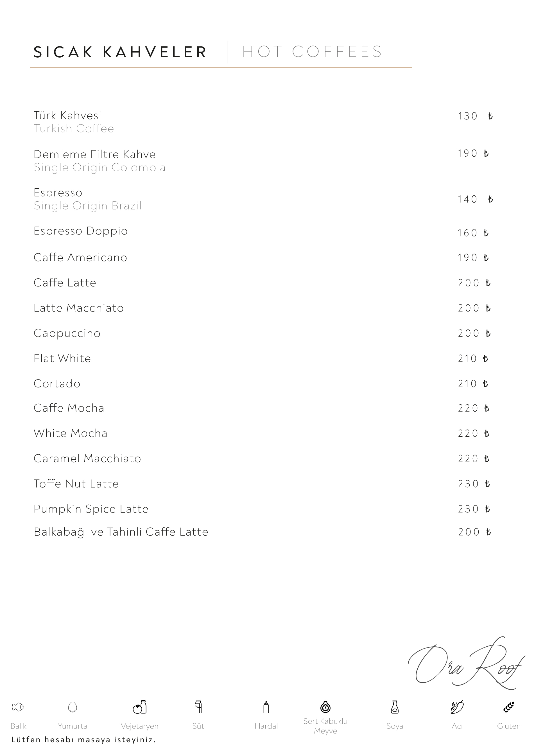This screenshot has width=534, height=756.
Task: Choose the Flat White entry
Action: coord(62,358)
